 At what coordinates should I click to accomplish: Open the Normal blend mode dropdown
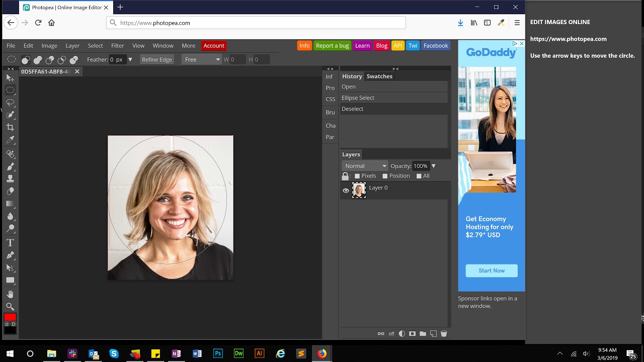[365, 166]
